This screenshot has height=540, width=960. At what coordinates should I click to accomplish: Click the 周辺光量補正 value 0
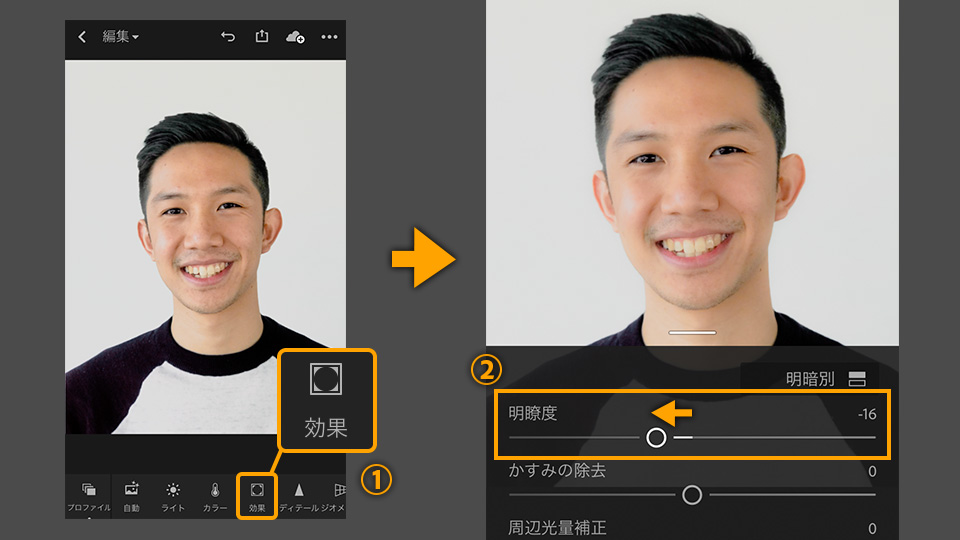point(872,528)
